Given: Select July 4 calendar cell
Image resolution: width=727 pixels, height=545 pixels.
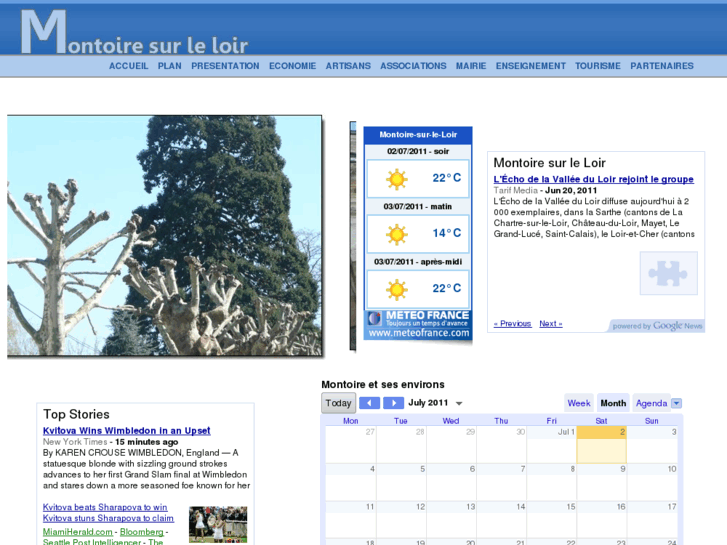Looking at the screenshot, I should pyautogui.click(x=351, y=482).
